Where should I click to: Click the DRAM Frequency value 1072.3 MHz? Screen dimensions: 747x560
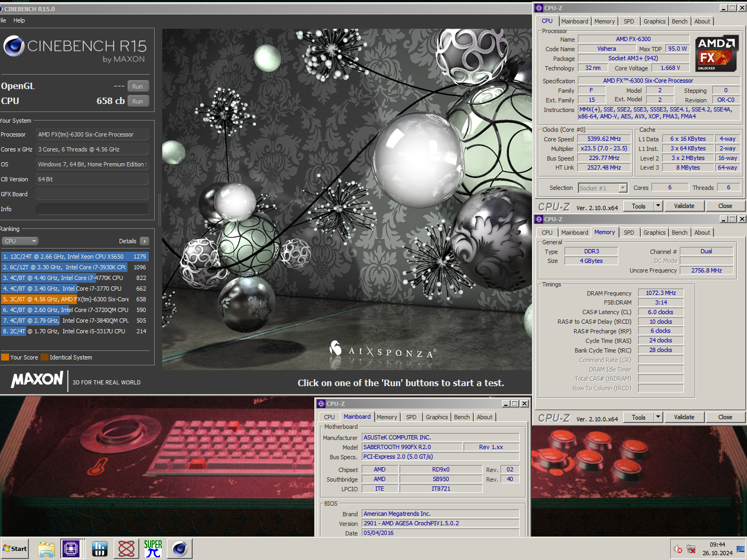pos(661,293)
